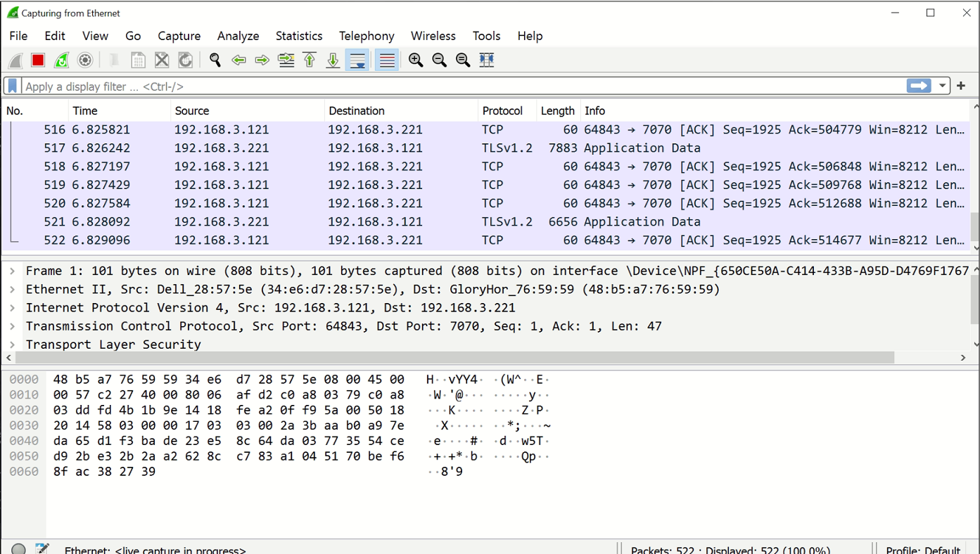Open expert information from status bar circle
Screen dimensions: 980x554
(19, 549)
